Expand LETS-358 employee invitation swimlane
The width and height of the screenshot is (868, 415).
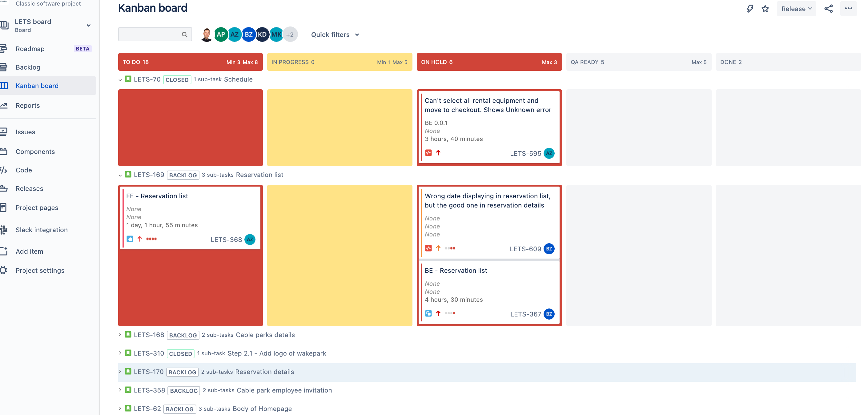[x=120, y=390]
